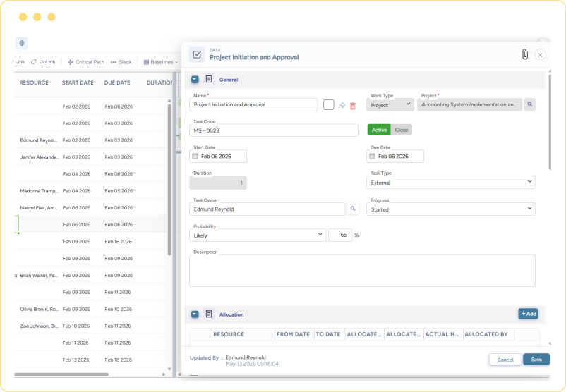Click the Feb 18 2026 due date cell
This screenshot has width=566, height=392.
[118, 360]
